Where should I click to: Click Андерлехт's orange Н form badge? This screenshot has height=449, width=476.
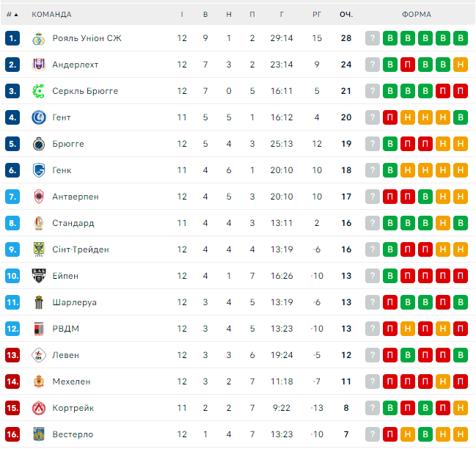(461, 65)
